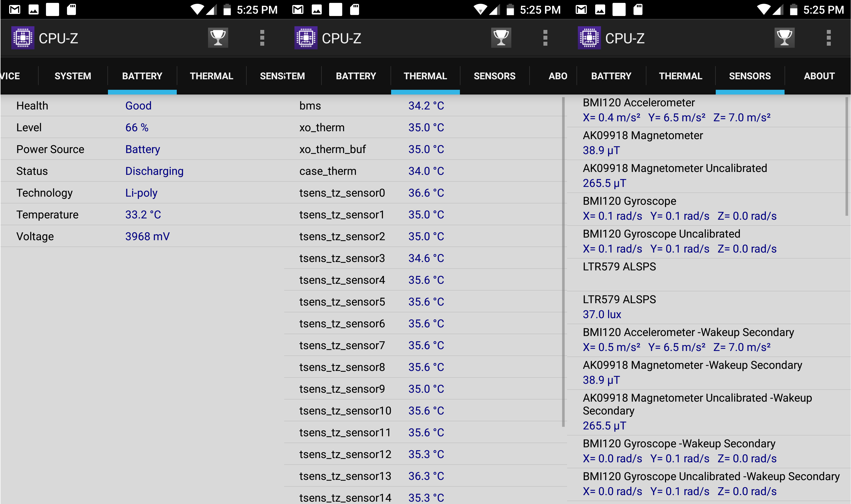Open the BATTERY tab in the right panel

click(x=611, y=76)
